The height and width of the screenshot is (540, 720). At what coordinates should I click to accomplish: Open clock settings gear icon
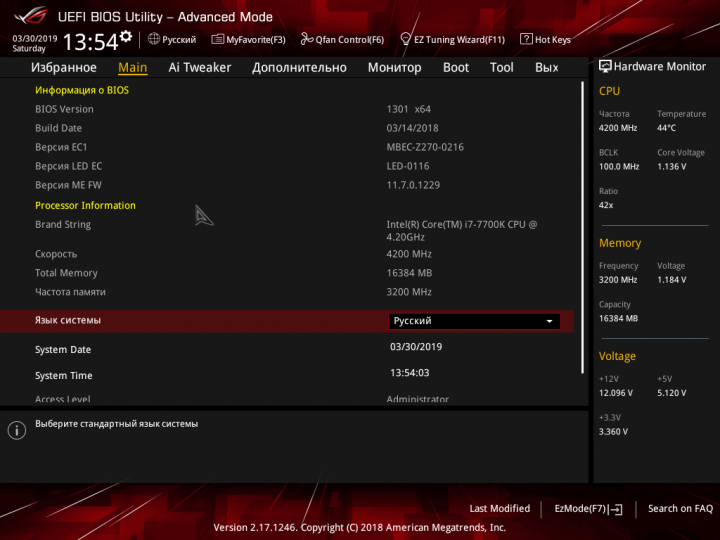coord(125,36)
